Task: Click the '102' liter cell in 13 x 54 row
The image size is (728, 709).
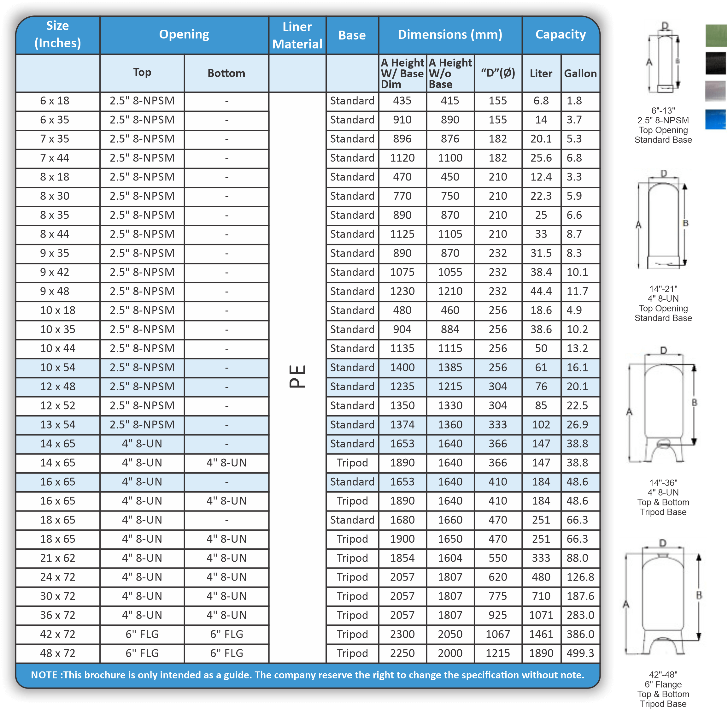Action: pyautogui.click(x=541, y=425)
